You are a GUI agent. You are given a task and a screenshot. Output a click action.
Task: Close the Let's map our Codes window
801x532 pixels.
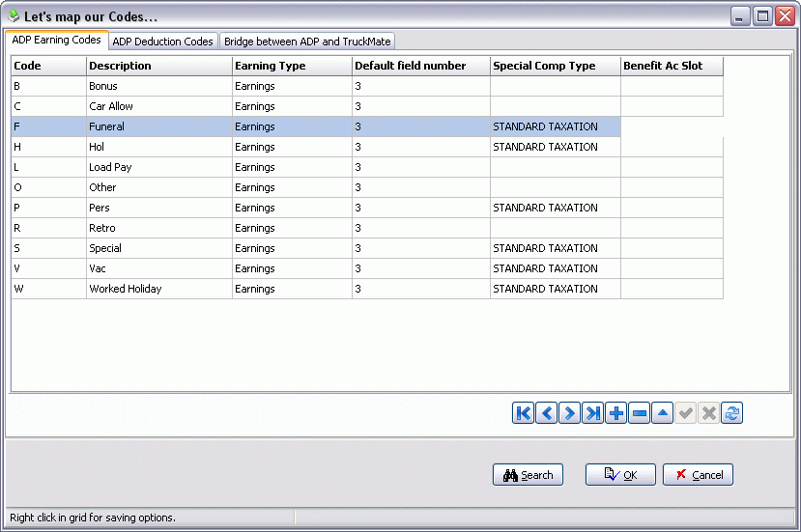point(785,16)
